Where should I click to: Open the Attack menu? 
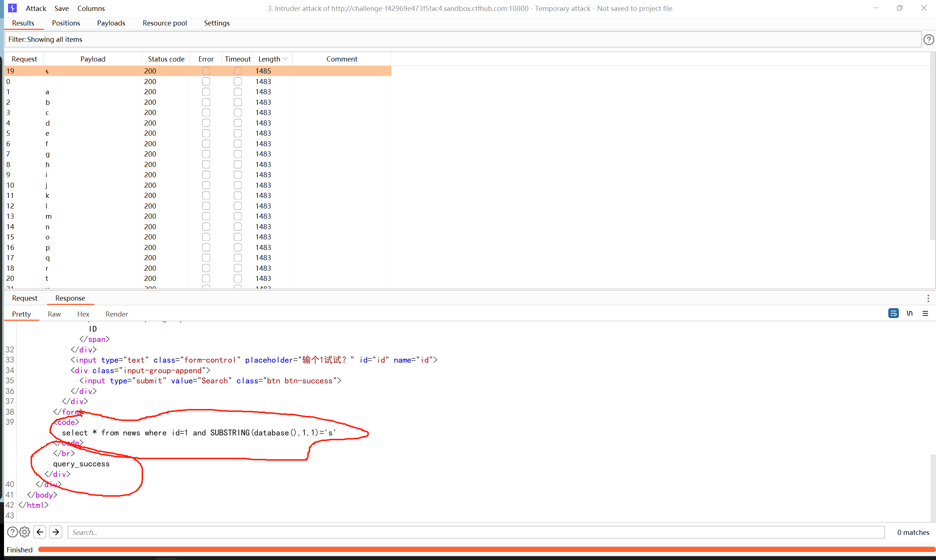tap(36, 8)
